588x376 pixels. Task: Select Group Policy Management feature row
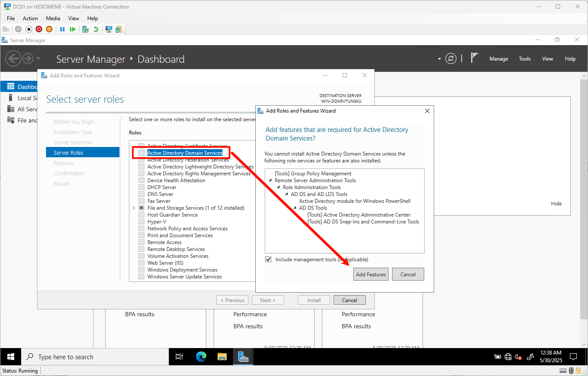tap(313, 174)
